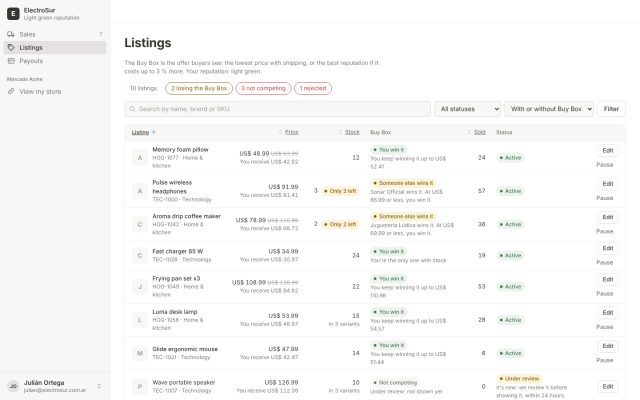This screenshot has height=400, width=640.
Task: Pause the Memory foam pillow listing
Action: [604, 165]
